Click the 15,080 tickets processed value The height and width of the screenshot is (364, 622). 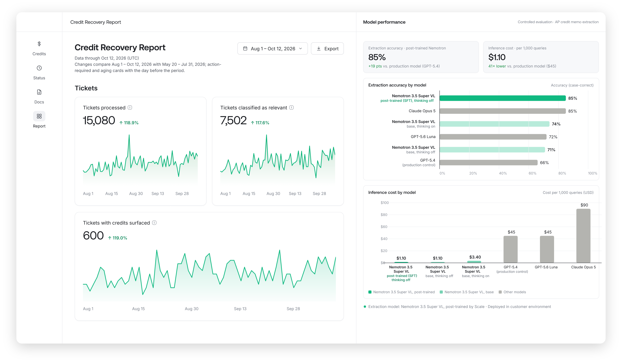[x=99, y=121]
